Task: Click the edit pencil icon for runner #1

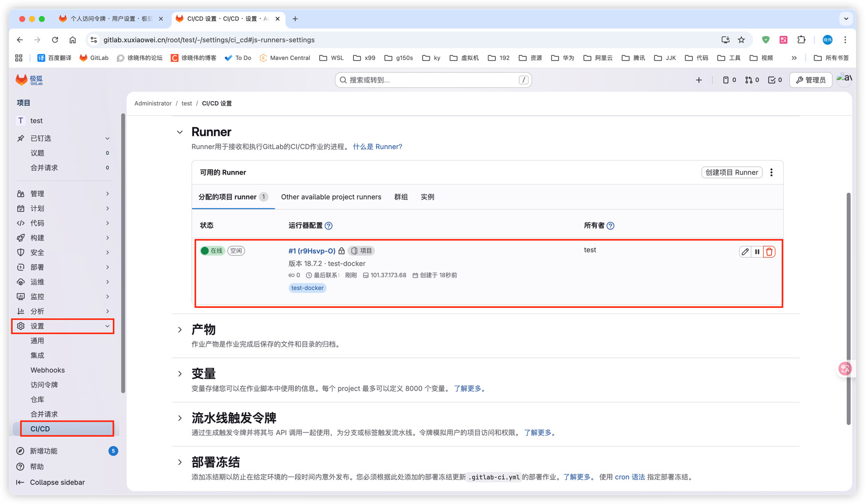Action: pos(745,252)
